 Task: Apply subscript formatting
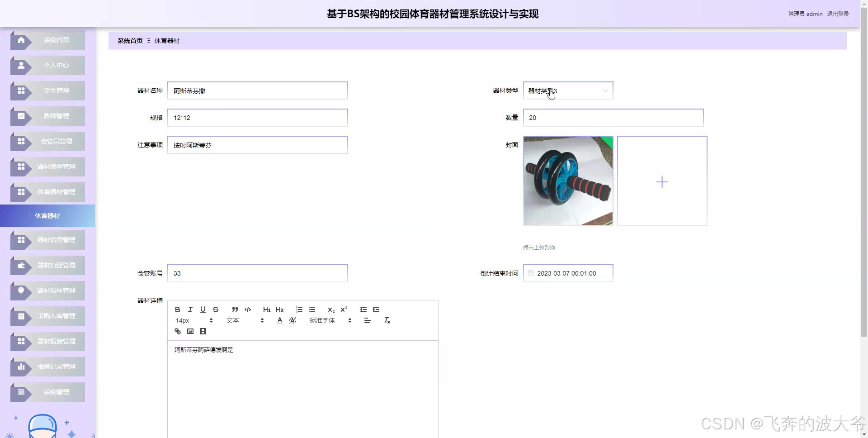(x=331, y=309)
